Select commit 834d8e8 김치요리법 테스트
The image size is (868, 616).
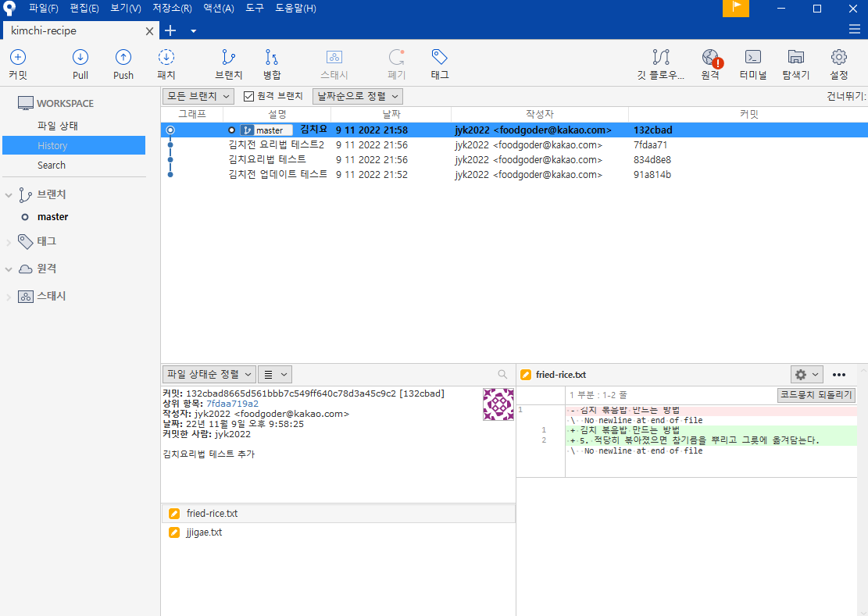click(x=514, y=160)
